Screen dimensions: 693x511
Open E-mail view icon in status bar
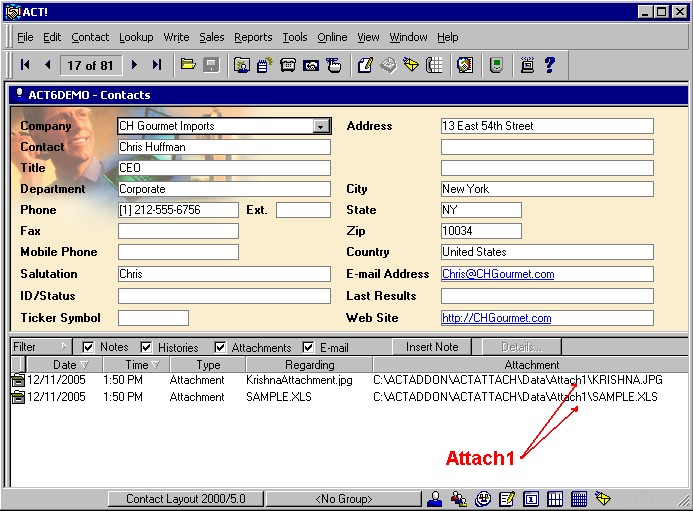pos(603,499)
